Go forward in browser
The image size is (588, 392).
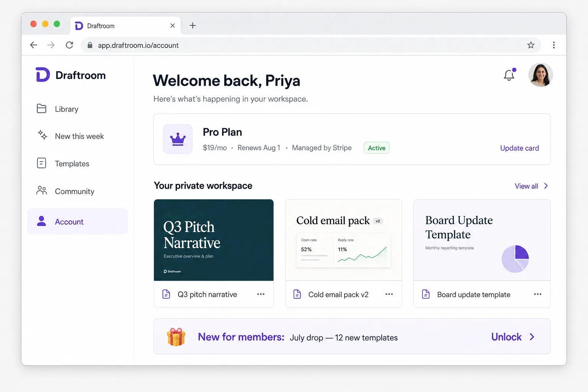[x=51, y=45]
